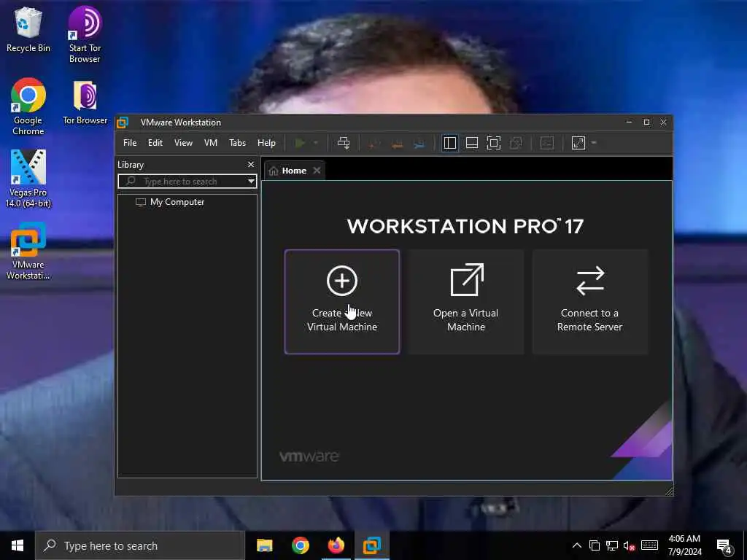Click Open a Virtual Machine
The image size is (747, 560).
point(466,302)
